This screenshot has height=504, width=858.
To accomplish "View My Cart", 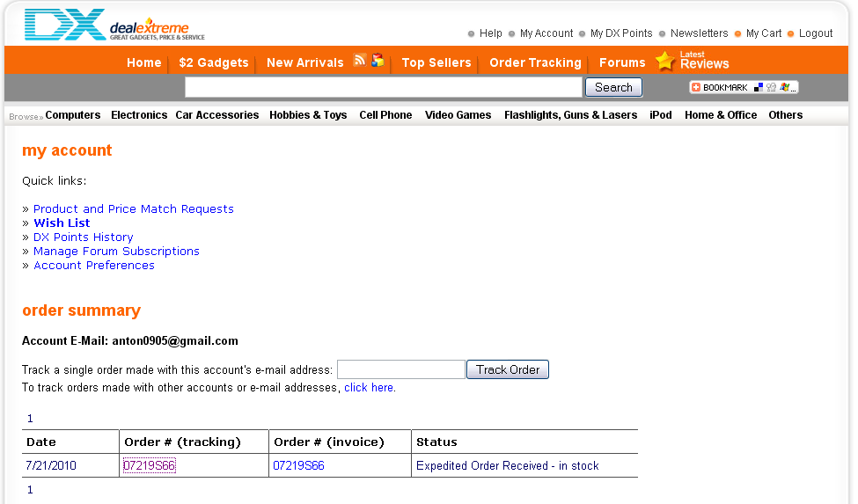I will click(764, 33).
